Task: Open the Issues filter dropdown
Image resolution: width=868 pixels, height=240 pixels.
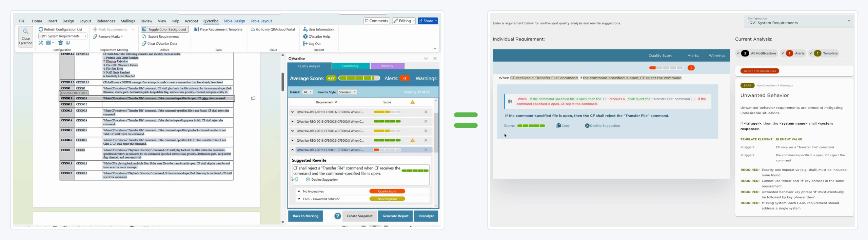Action: point(308,92)
